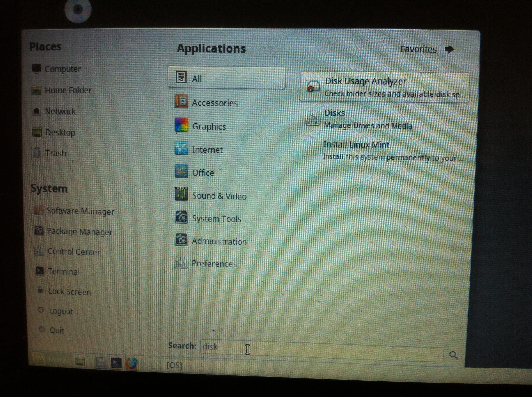Screen dimensions: 532x397
Task: Launch Software Manager from the System list
Action: [74, 211]
